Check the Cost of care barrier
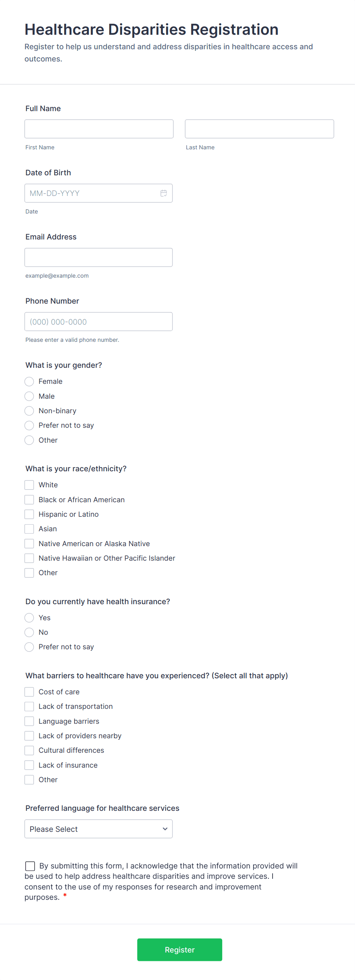 pyautogui.click(x=29, y=692)
